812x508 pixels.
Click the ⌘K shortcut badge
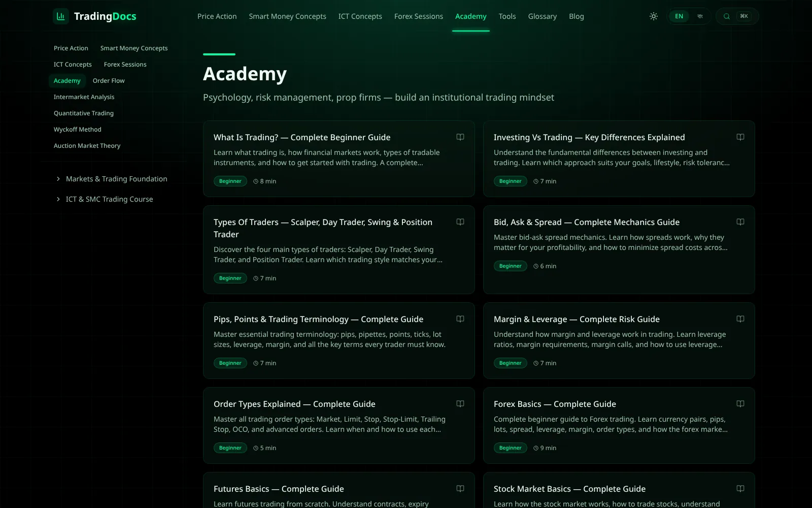tap(744, 16)
